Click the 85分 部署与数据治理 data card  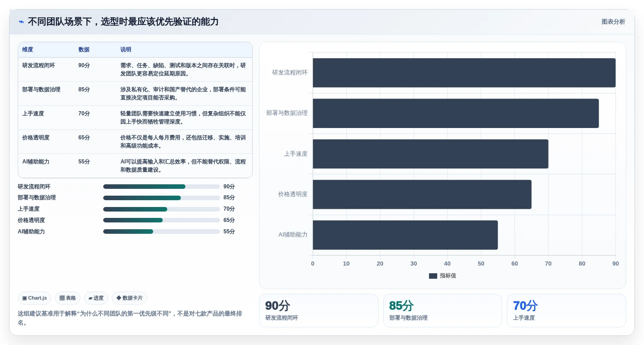[x=443, y=310]
